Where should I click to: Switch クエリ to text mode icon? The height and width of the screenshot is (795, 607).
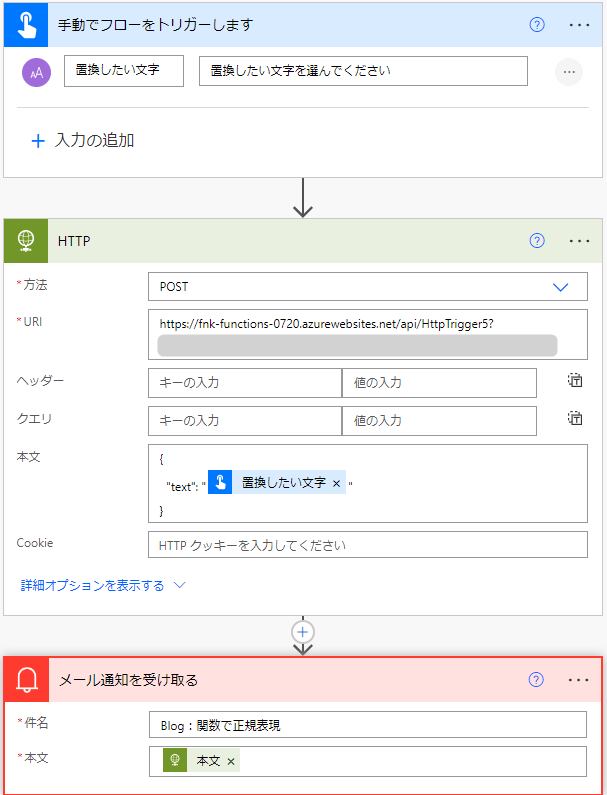click(575, 418)
